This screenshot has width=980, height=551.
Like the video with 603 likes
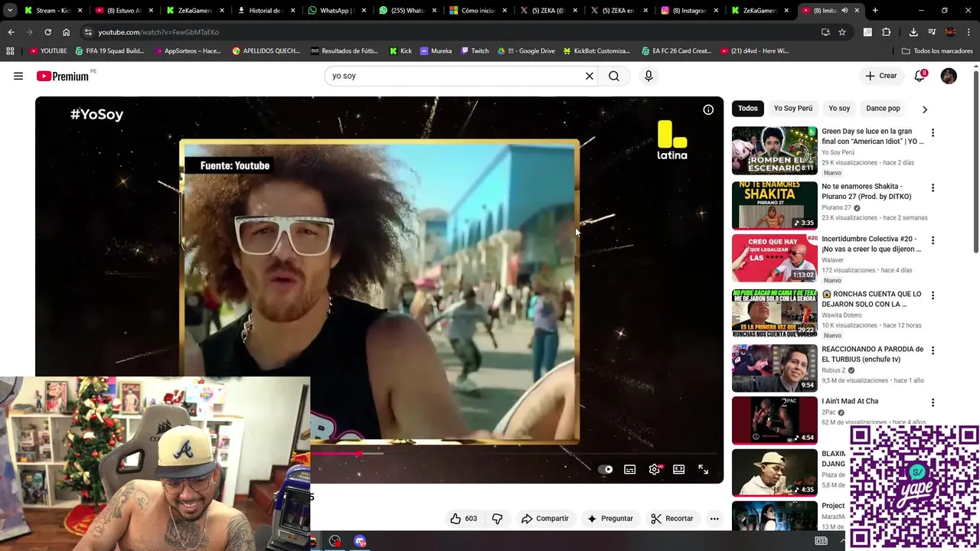pyautogui.click(x=464, y=519)
